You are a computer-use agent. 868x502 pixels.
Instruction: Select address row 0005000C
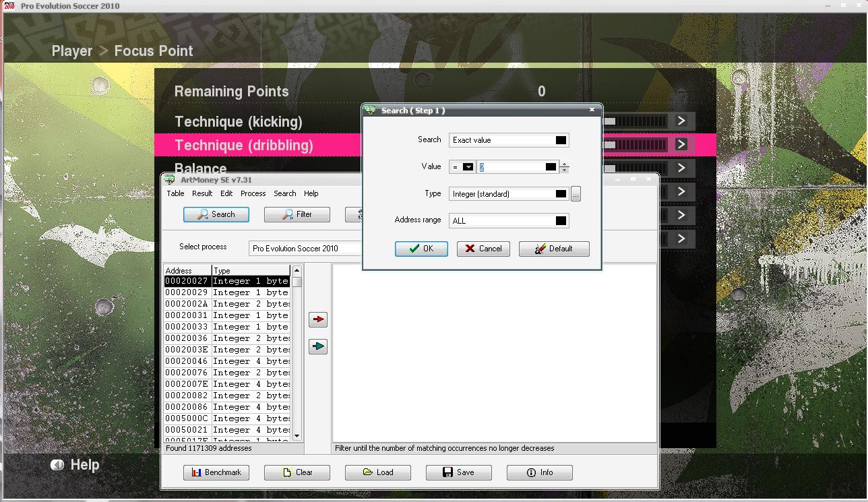click(227, 418)
